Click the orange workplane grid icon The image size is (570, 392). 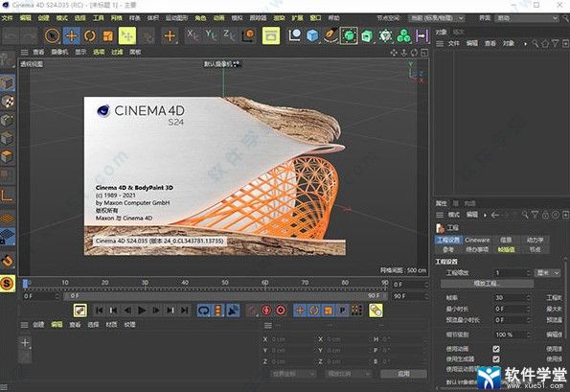click(8, 219)
